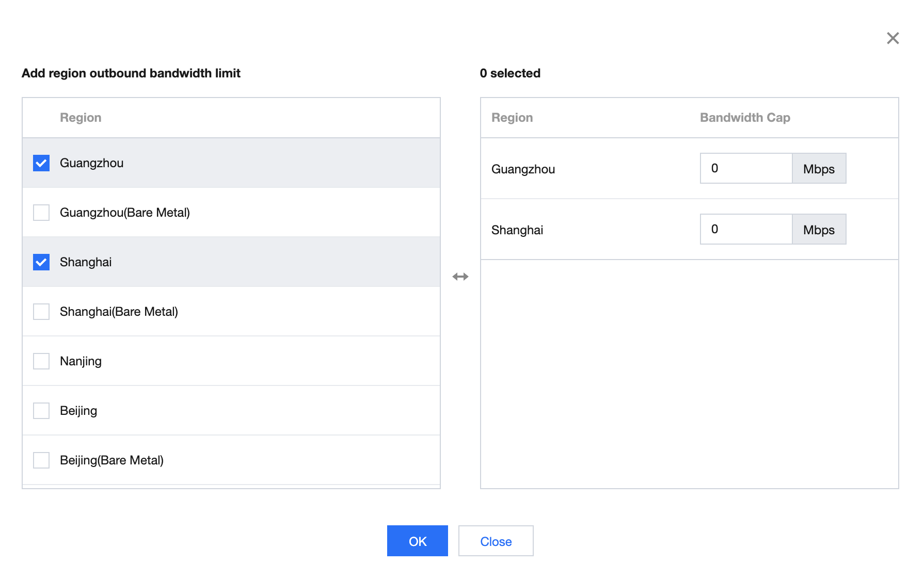Image resolution: width=924 pixels, height=580 pixels.
Task: Enable the Guangzhou(Bare Metal) checkbox
Action: click(41, 212)
